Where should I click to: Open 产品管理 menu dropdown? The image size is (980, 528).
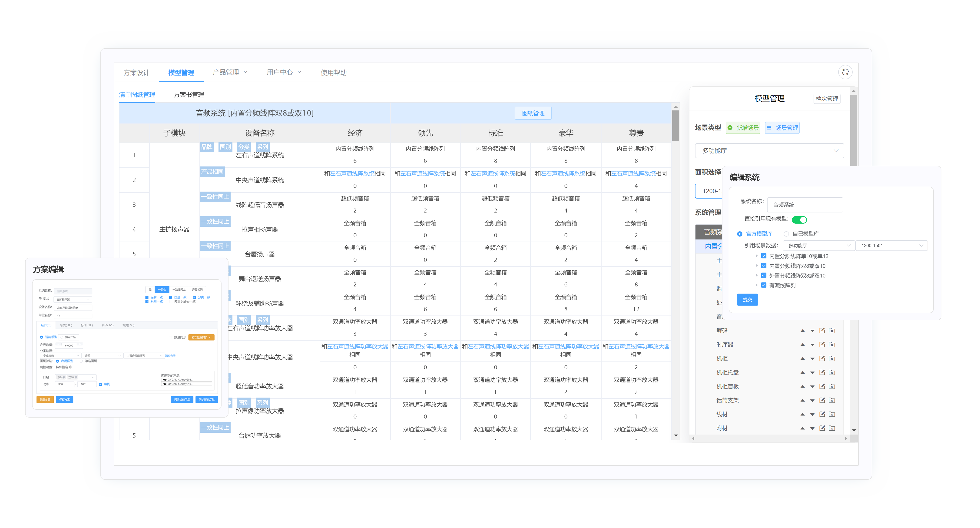[x=230, y=72]
